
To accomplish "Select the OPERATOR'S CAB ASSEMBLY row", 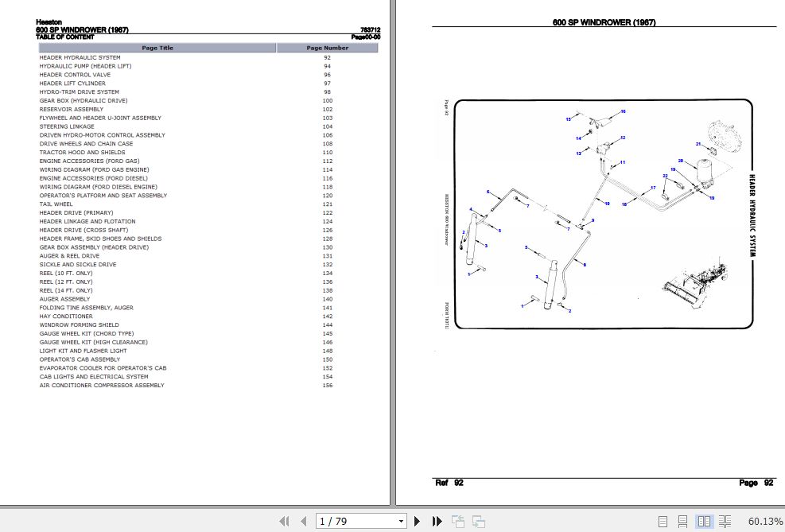I will point(82,359).
